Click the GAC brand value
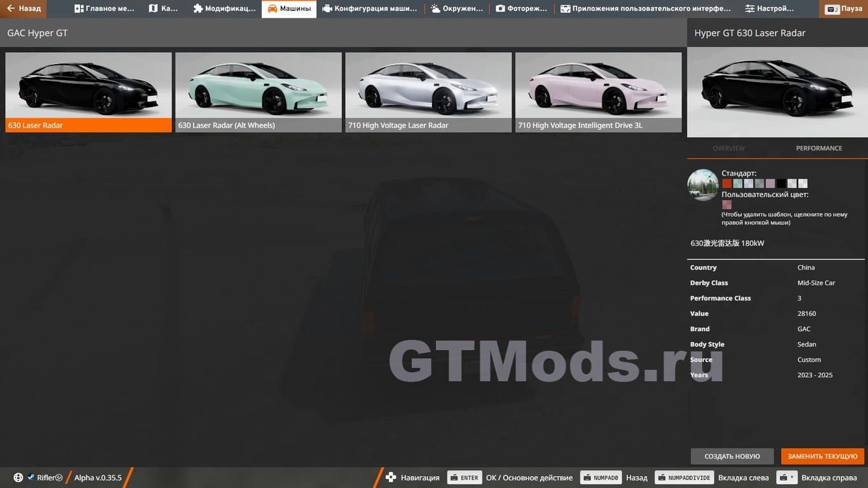This screenshot has height=488, width=868. [x=804, y=329]
